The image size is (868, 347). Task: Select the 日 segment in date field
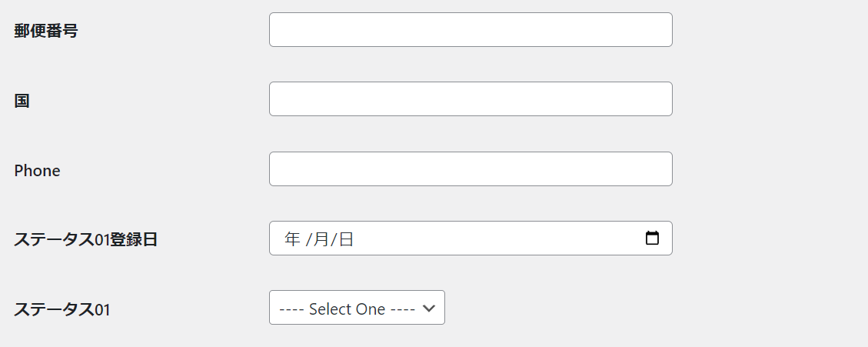coord(346,239)
